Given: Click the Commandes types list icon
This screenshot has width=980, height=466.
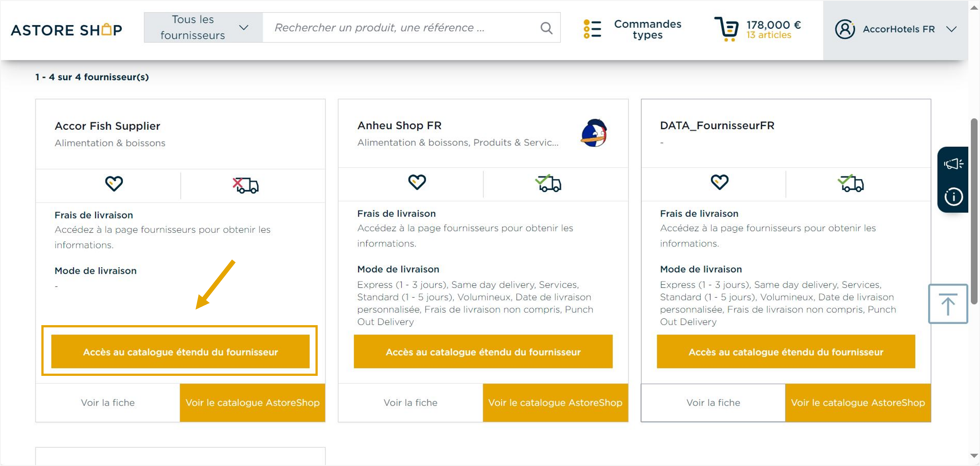Looking at the screenshot, I should (x=592, y=29).
